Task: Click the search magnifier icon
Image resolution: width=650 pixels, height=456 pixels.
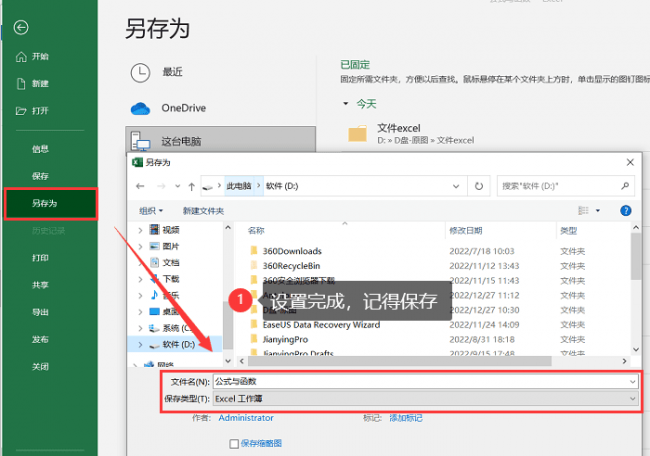Action: (625, 186)
